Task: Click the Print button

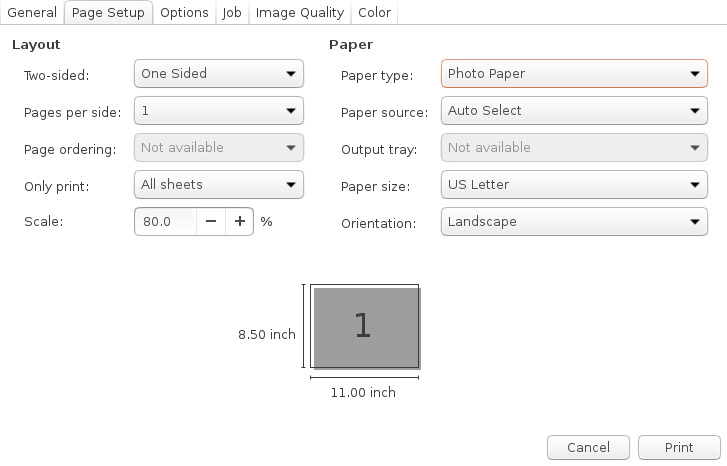Action: coord(679,447)
